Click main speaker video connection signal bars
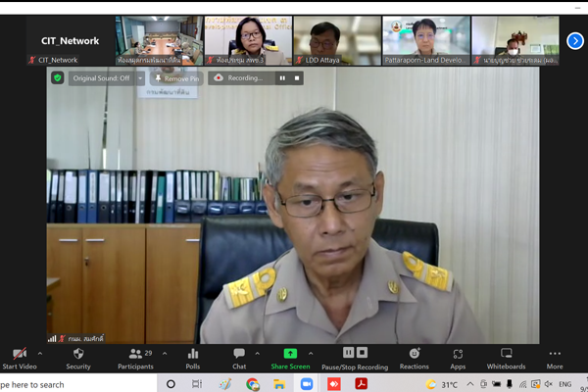The image size is (588, 392). tap(52, 339)
